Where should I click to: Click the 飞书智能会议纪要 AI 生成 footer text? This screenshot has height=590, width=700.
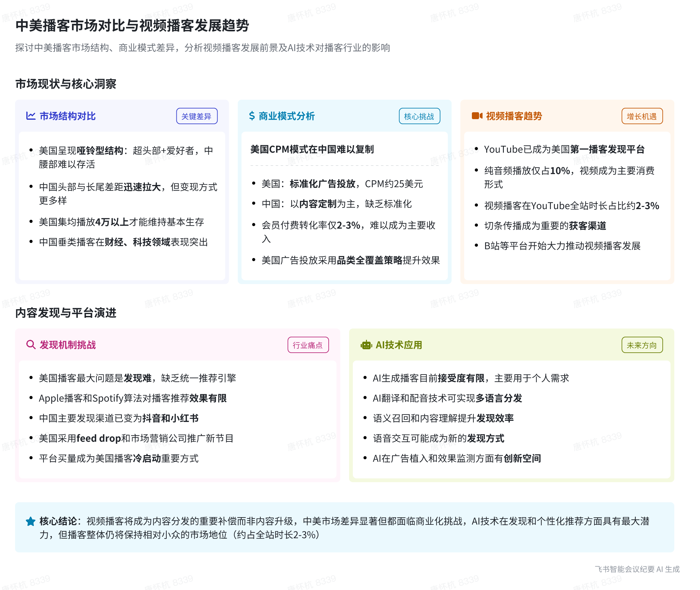point(637,569)
